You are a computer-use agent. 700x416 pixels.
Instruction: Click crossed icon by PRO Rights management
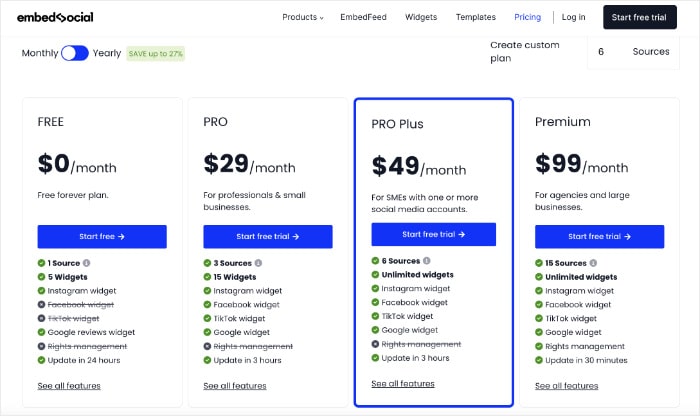pyautogui.click(x=207, y=346)
